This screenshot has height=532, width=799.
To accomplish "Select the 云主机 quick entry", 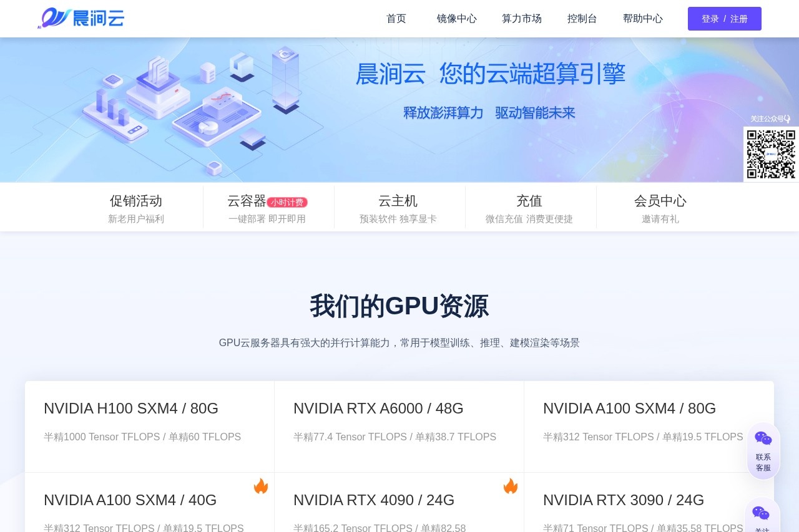I will pos(398,208).
